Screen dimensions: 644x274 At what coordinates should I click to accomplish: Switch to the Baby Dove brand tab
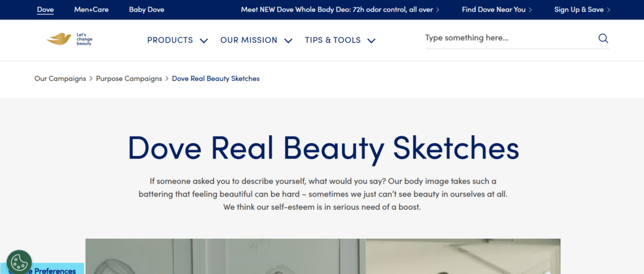click(x=147, y=9)
